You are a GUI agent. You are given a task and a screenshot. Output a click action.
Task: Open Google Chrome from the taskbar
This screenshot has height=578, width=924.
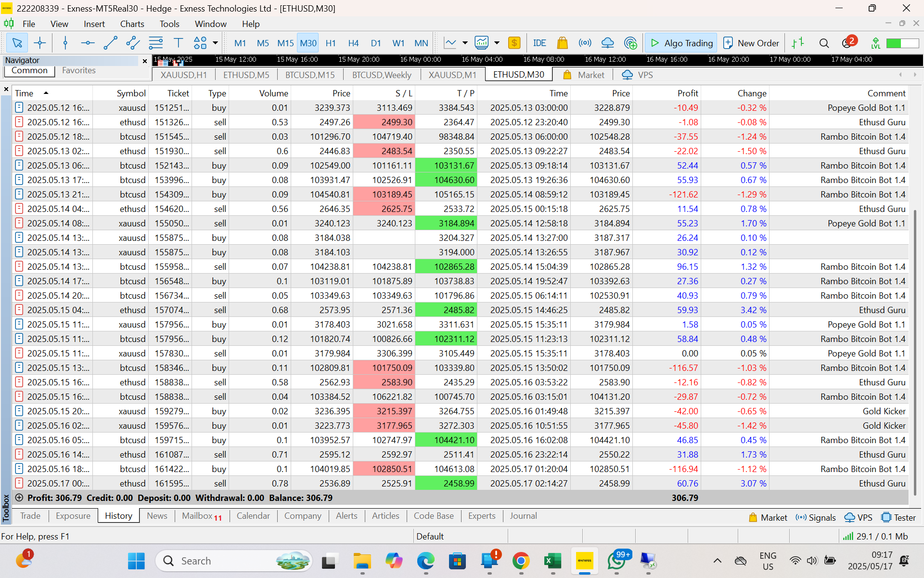click(521, 561)
